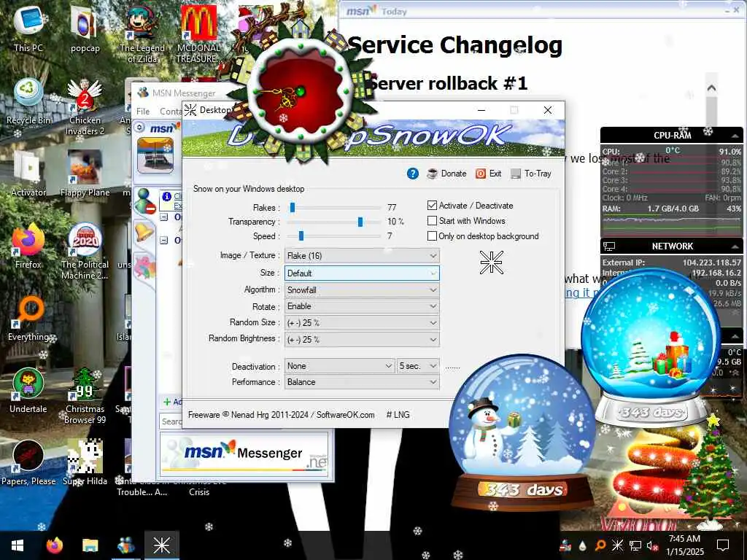Image resolution: width=747 pixels, height=560 pixels.
Task: Select the This PC desktop icon
Action: tap(28, 28)
